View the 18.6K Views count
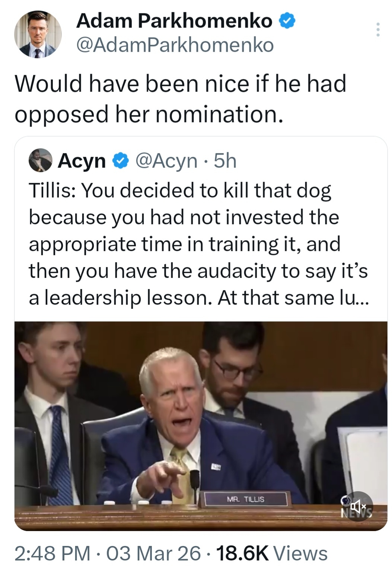Screen dimensions: 392x575 tap(271, 553)
